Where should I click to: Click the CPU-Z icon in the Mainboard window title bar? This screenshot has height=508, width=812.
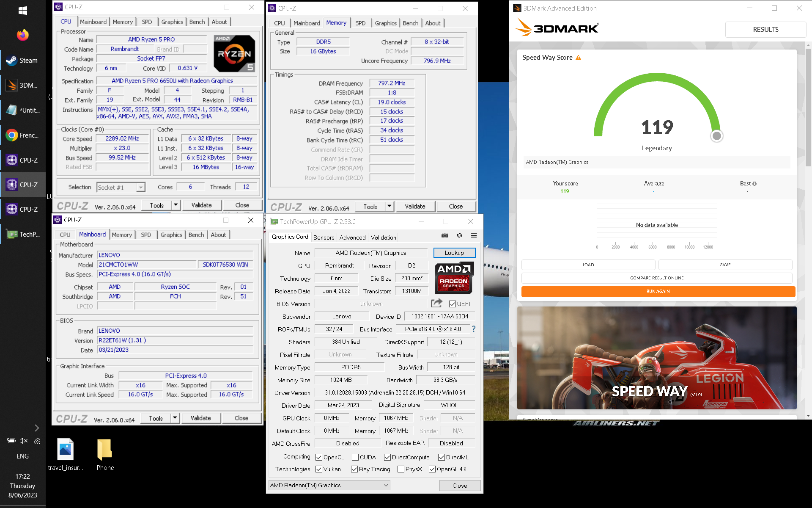click(58, 220)
